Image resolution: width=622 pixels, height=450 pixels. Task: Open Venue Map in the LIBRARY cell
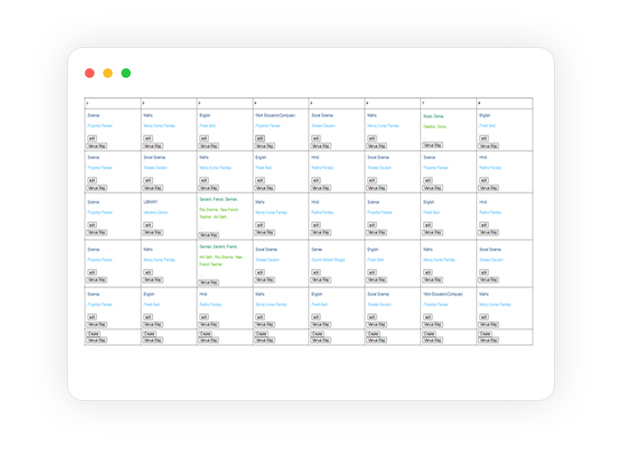point(153,233)
